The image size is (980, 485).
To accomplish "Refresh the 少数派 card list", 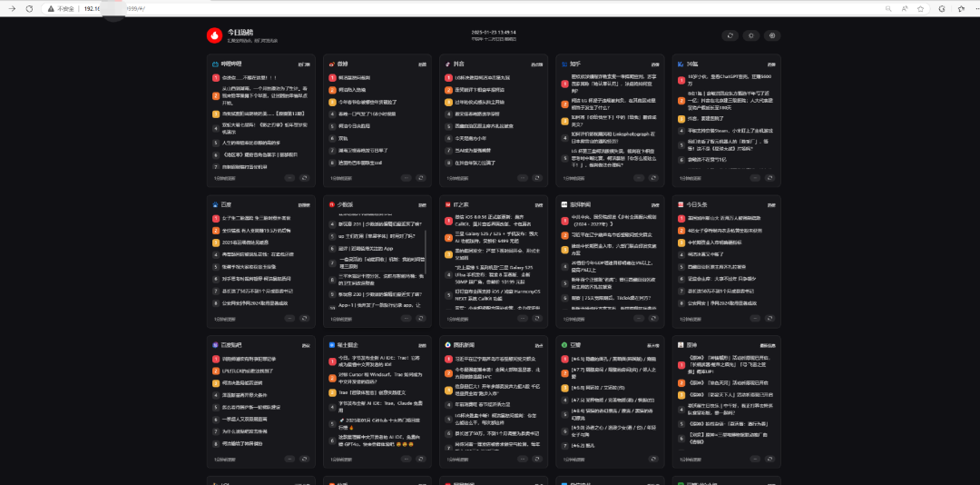I will pyautogui.click(x=421, y=319).
